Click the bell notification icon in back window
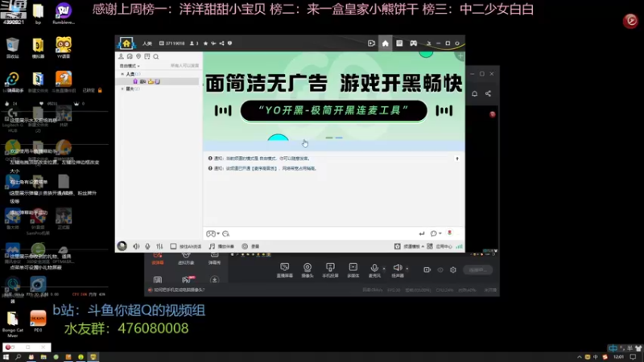Viewport: 644px width, 362px height. pos(474,93)
